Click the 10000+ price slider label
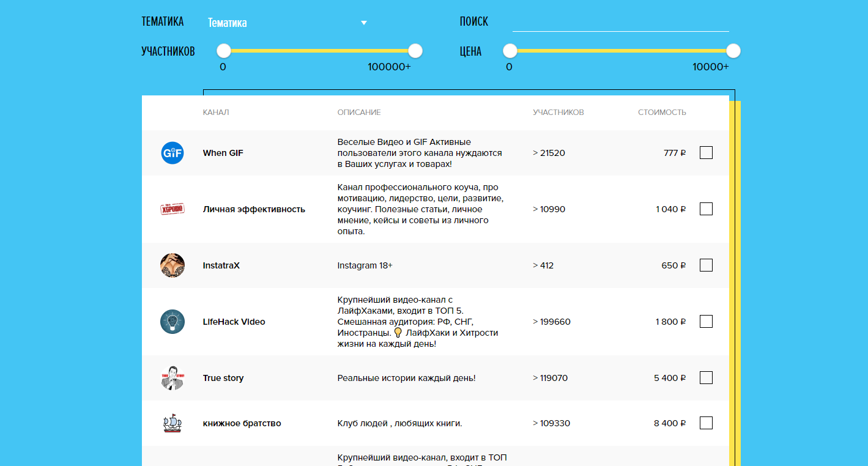The height and width of the screenshot is (466, 868). coord(711,67)
